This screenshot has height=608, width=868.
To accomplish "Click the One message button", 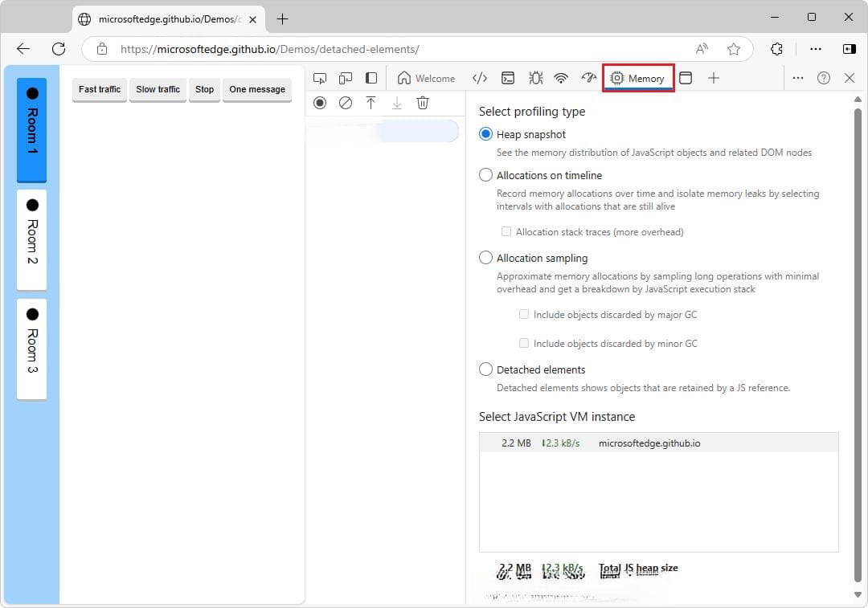I will tap(257, 90).
